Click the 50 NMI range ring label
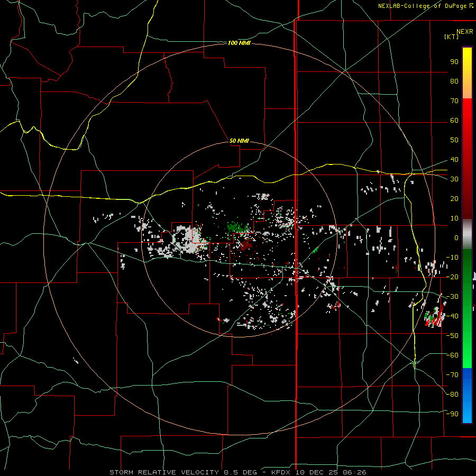Screen dimensions: 476x476 pyautogui.click(x=239, y=141)
